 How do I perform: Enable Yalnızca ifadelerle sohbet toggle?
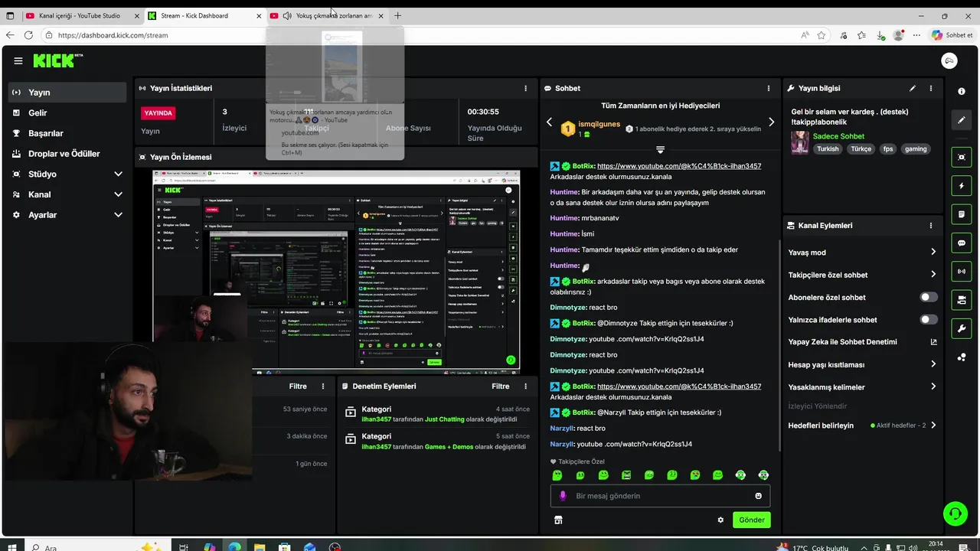pos(928,319)
